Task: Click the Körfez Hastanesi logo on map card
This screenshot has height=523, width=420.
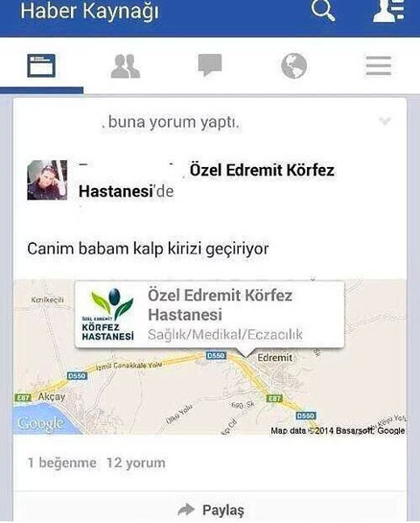Action: [x=108, y=315]
